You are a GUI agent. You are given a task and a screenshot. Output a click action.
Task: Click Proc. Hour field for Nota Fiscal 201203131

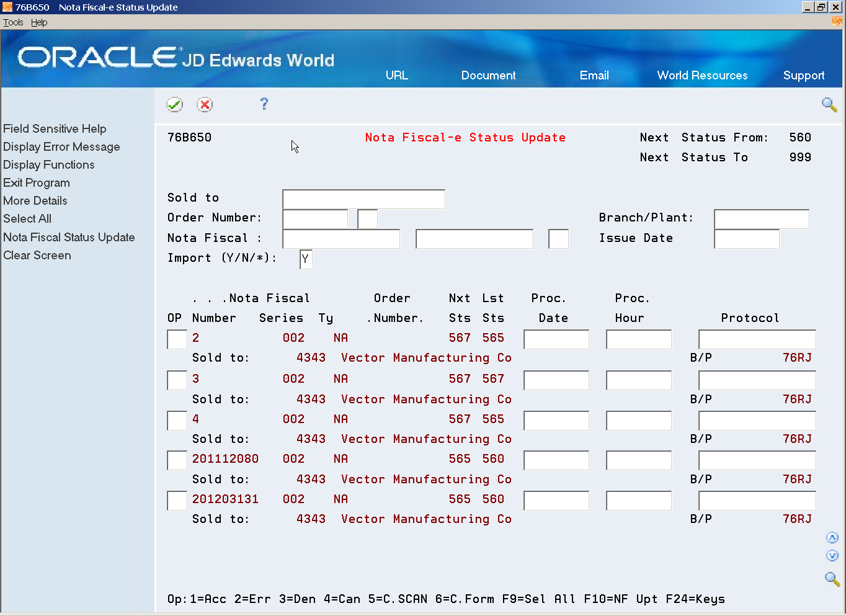point(639,501)
